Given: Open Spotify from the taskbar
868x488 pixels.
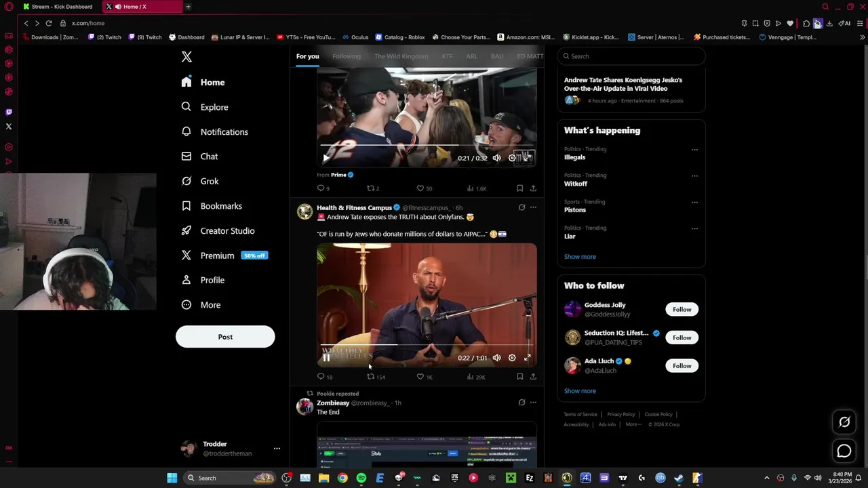Looking at the screenshot, I should pyautogui.click(x=361, y=478).
